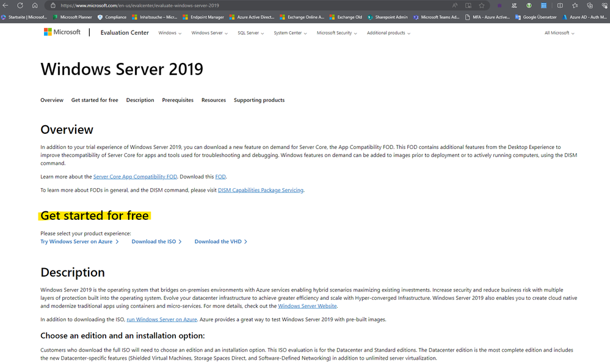The width and height of the screenshot is (610, 364).
Task: Expand the System Center dropdown menu
Action: point(290,33)
